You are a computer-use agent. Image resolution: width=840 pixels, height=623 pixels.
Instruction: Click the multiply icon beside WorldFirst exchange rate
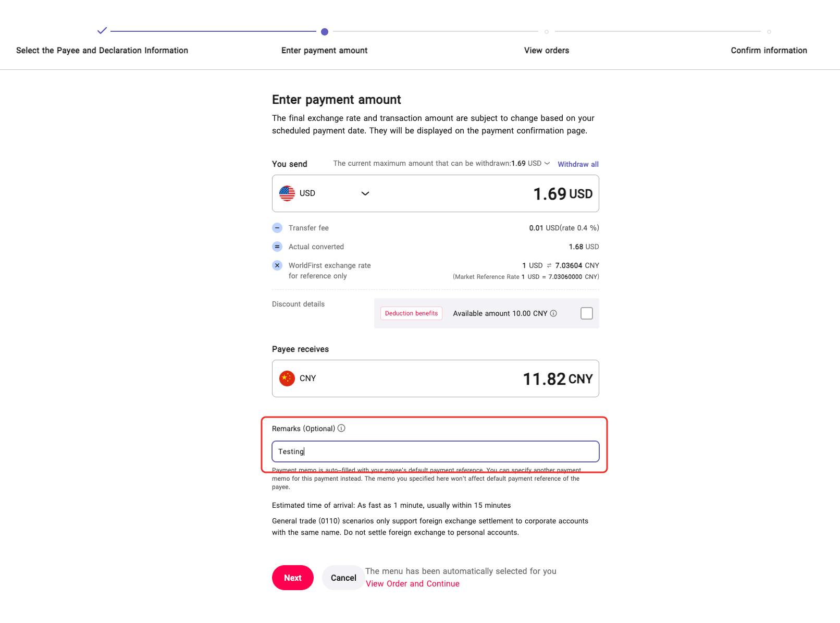coord(277,265)
